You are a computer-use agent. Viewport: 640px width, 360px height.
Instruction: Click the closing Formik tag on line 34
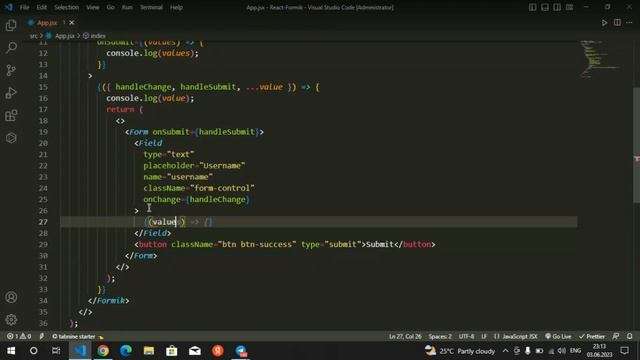(x=109, y=300)
